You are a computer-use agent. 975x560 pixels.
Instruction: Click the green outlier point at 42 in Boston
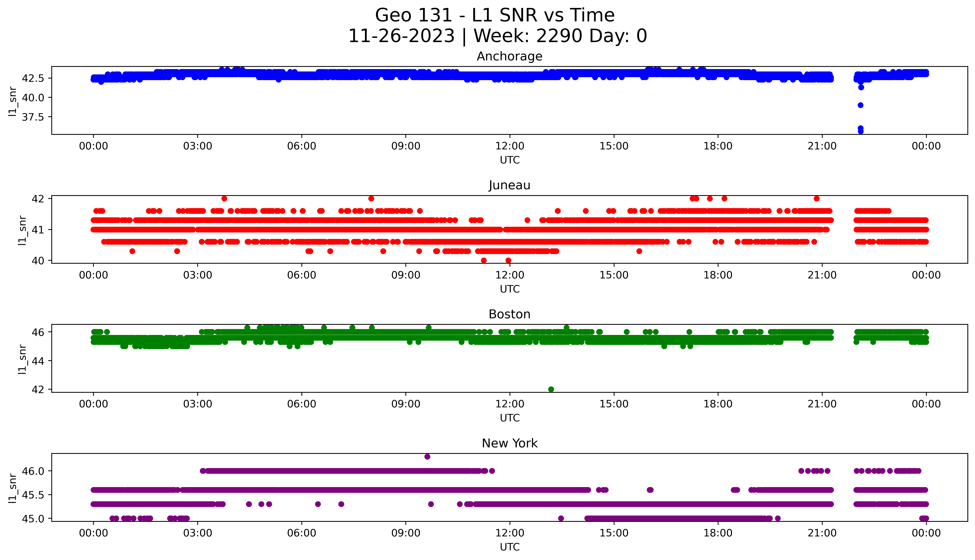click(x=551, y=389)
